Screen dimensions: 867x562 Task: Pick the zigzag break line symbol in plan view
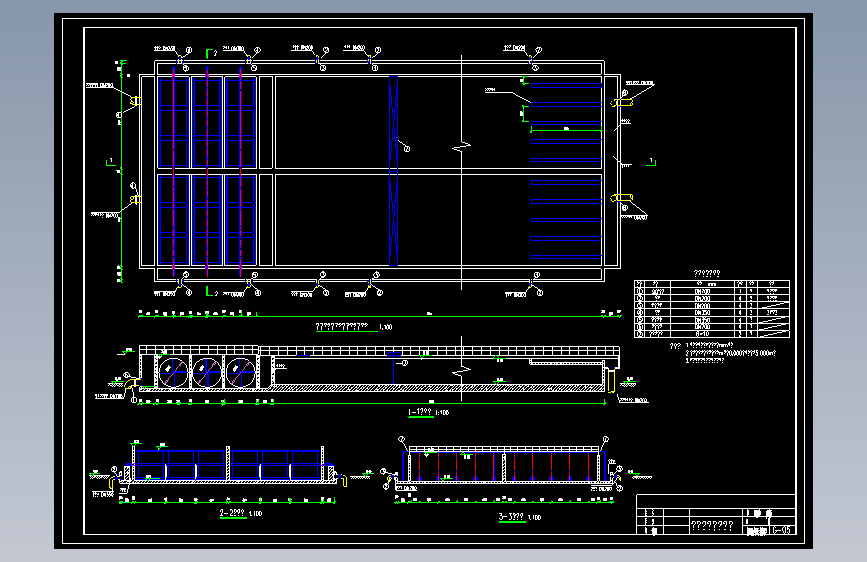tap(462, 147)
